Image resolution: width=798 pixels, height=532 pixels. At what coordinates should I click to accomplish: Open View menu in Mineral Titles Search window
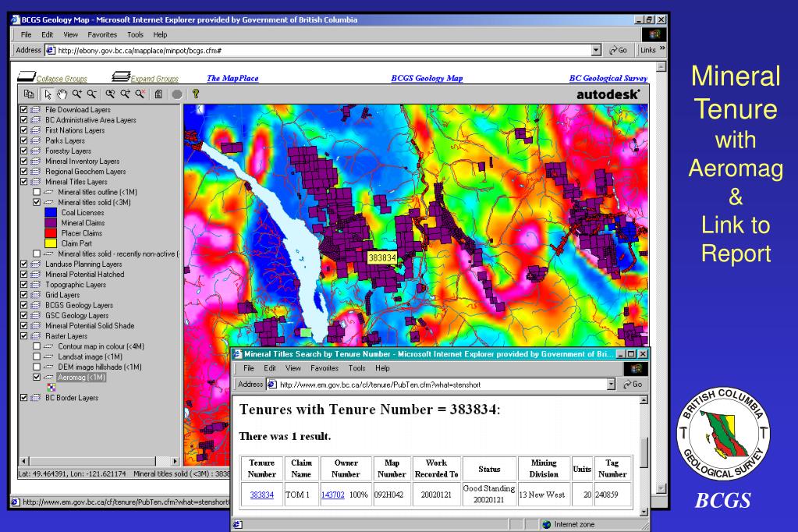point(293,368)
